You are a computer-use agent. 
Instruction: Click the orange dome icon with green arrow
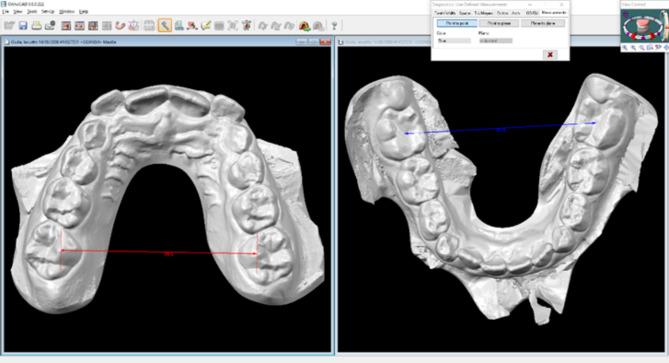pos(304,26)
